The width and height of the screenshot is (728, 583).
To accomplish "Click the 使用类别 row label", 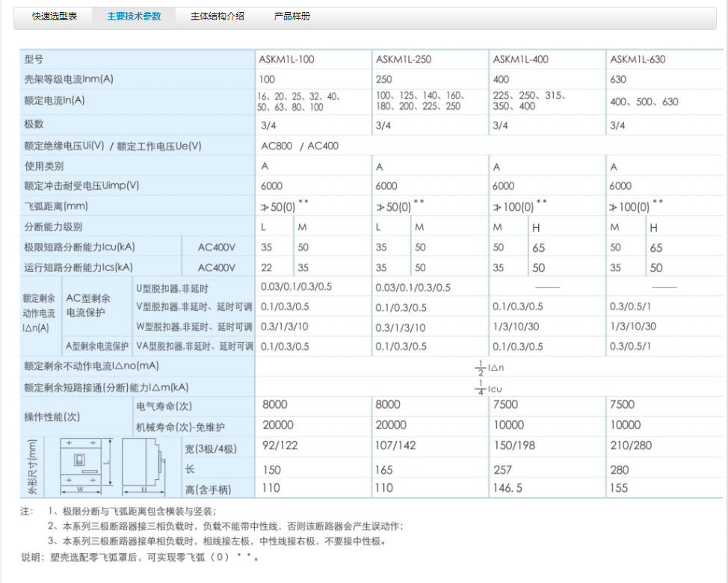I will 43,166.
